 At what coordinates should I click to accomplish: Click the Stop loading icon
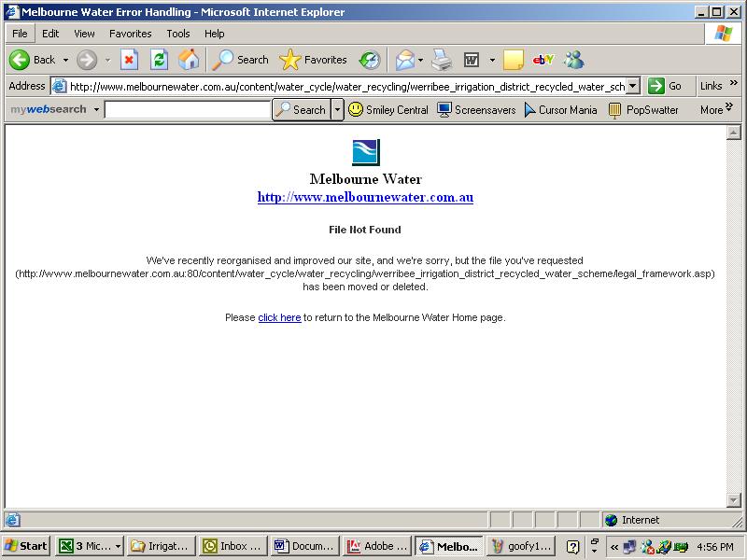click(x=129, y=60)
